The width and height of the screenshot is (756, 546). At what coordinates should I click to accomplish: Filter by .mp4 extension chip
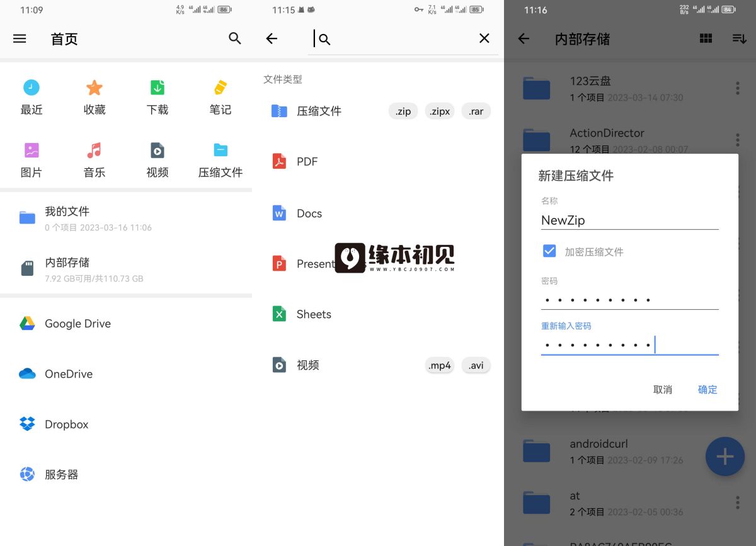[x=440, y=365]
